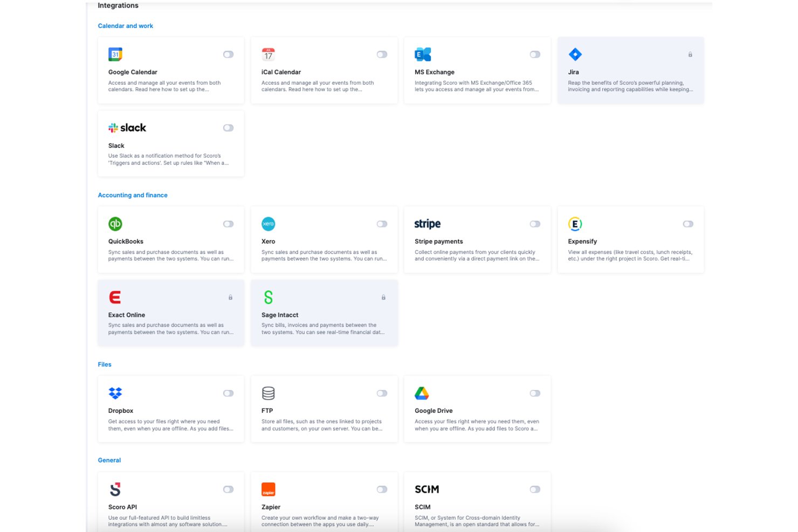Enable the QuickBooks integration toggle

229,224
